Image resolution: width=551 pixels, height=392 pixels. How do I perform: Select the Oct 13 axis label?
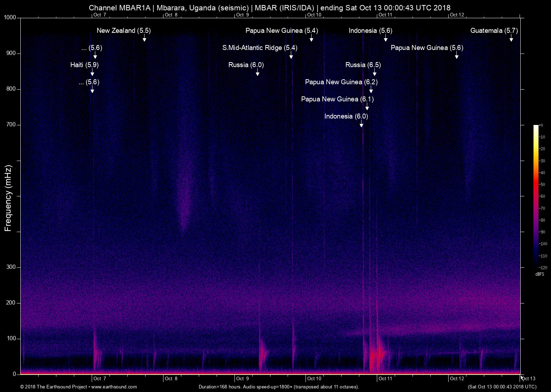[x=529, y=378]
